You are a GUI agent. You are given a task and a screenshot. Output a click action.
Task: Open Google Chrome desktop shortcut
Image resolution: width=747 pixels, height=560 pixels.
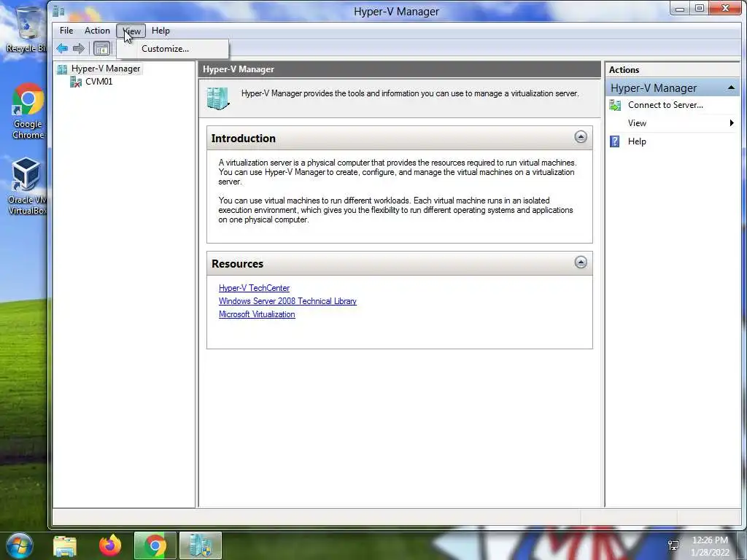click(28, 112)
